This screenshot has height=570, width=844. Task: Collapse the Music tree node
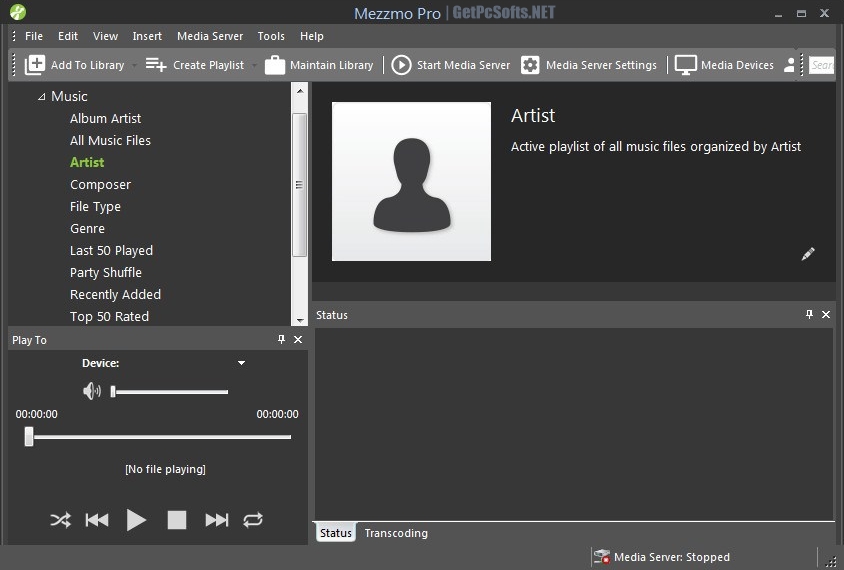coord(41,97)
